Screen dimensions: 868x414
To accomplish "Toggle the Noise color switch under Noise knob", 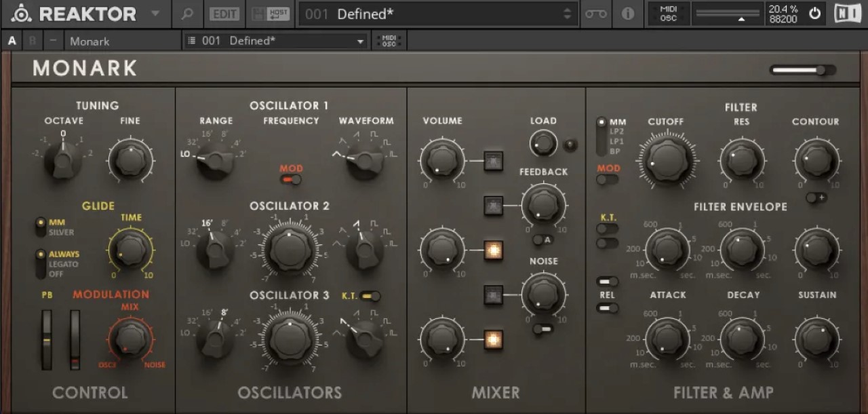I will click(x=543, y=329).
